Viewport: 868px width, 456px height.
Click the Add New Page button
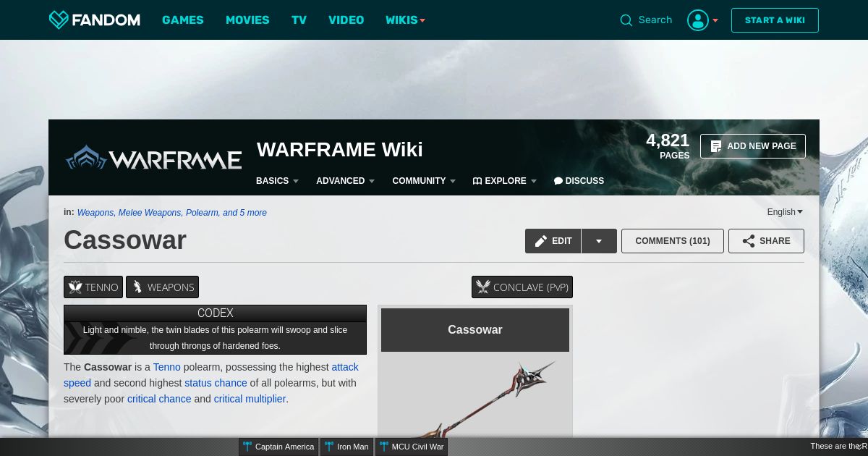coord(753,146)
